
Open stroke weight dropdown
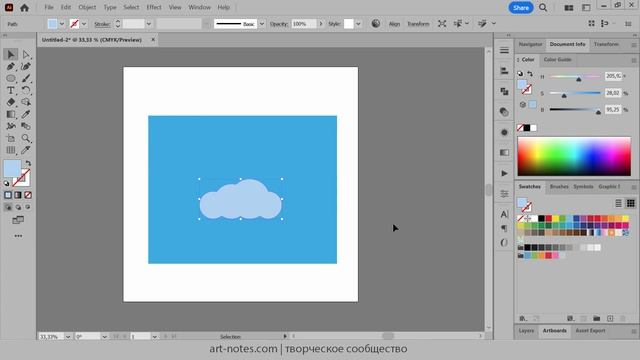149,24
